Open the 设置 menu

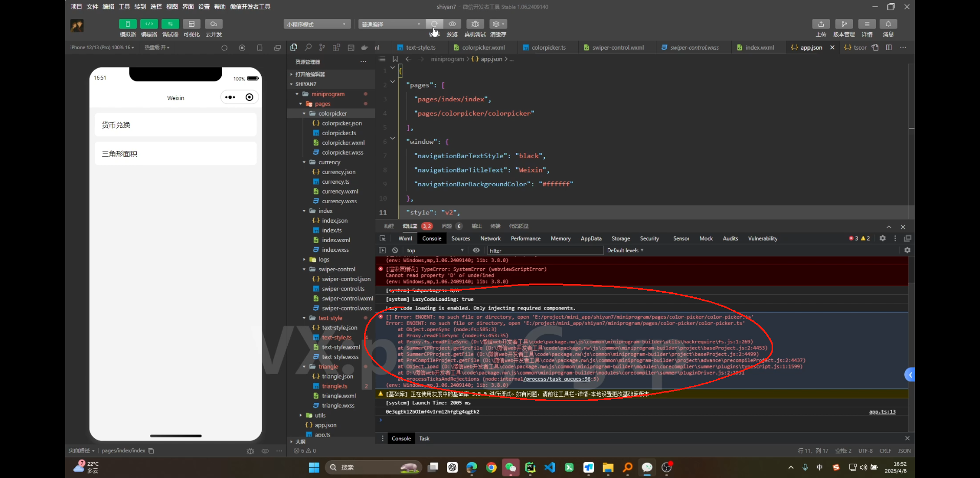click(x=204, y=7)
